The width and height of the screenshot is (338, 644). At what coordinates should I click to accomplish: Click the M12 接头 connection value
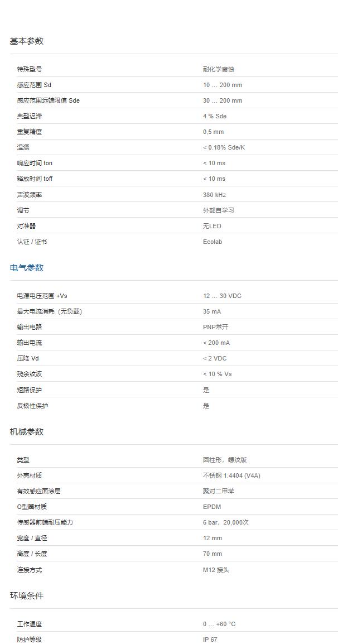216,570
